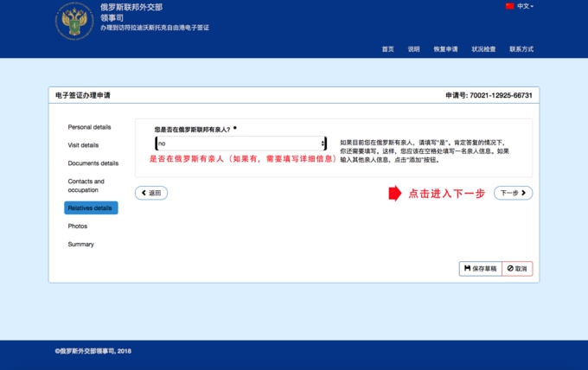The width and height of the screenshot is (588, 370).
Task: Open the Photos step
Action: coord(78,226)
